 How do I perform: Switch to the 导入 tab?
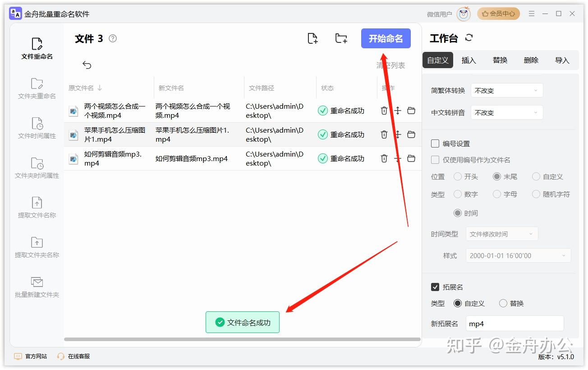click(562, 60)
